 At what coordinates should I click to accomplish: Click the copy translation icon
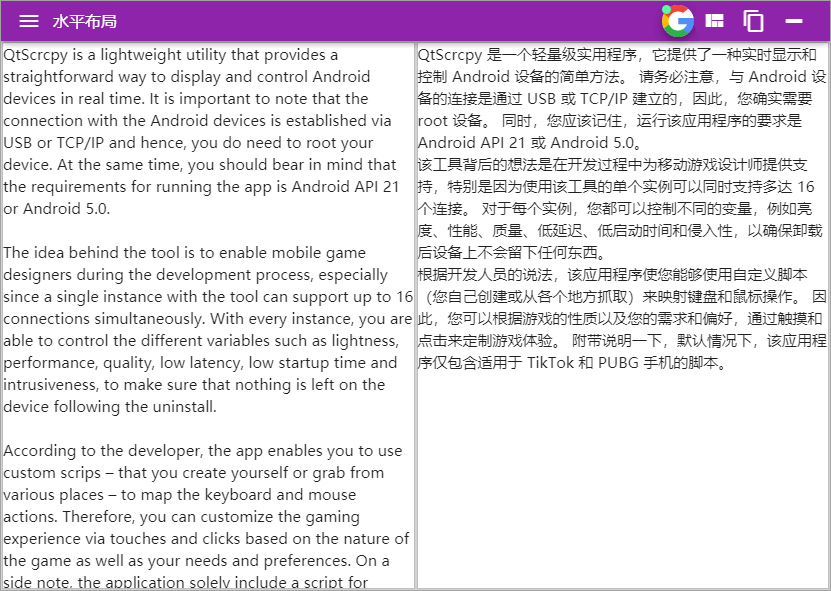point(753,21)
